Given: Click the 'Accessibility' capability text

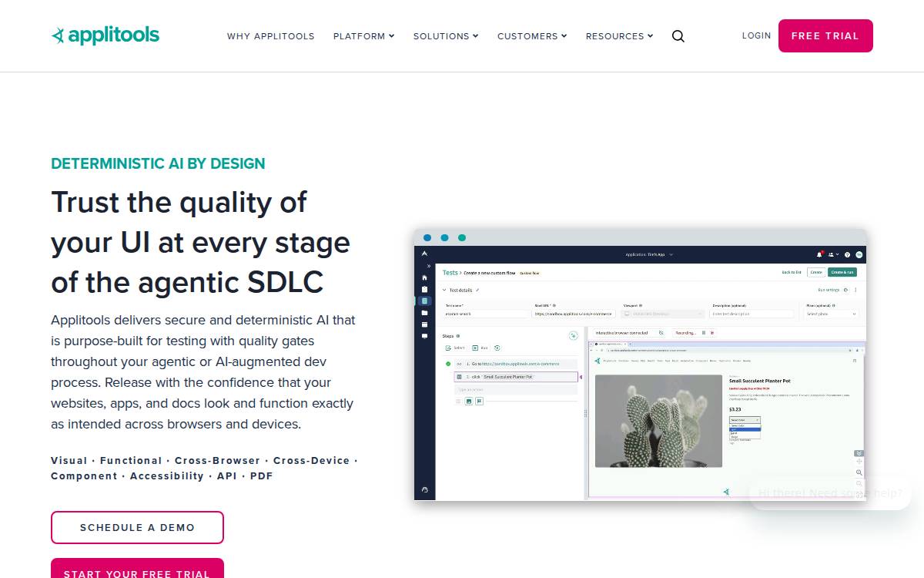Looking at the screenshot, I should [166, 476].
